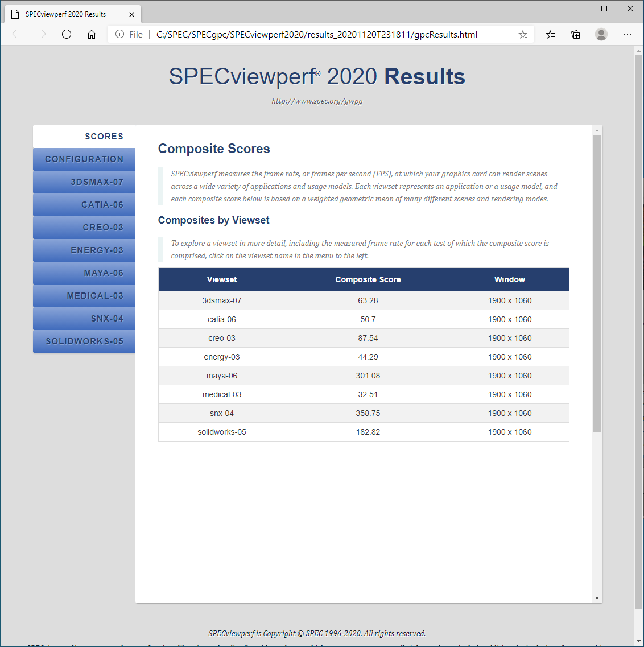Open the CREO-03 viewset page

point(84,228)
